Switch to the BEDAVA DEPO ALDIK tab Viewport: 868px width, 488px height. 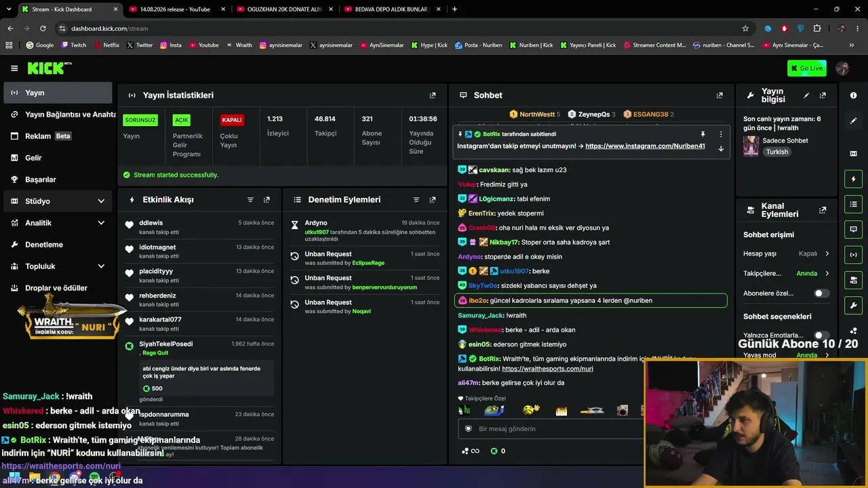pos(391,9)
